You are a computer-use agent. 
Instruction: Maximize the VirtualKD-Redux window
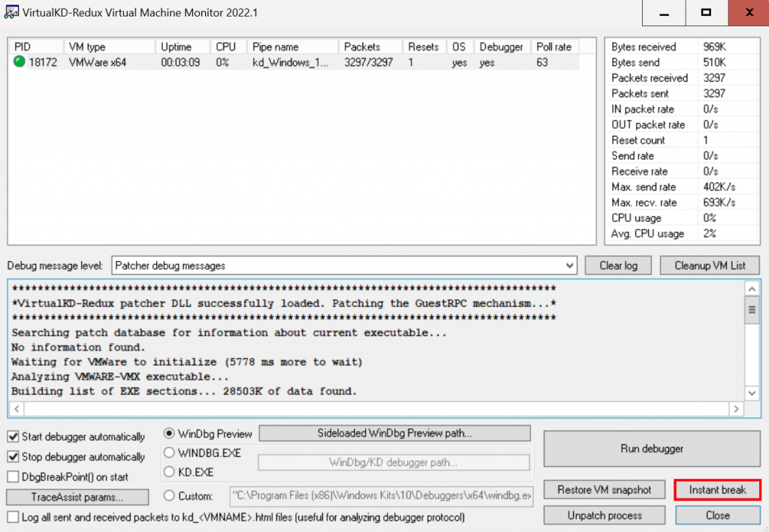(706, 13)
